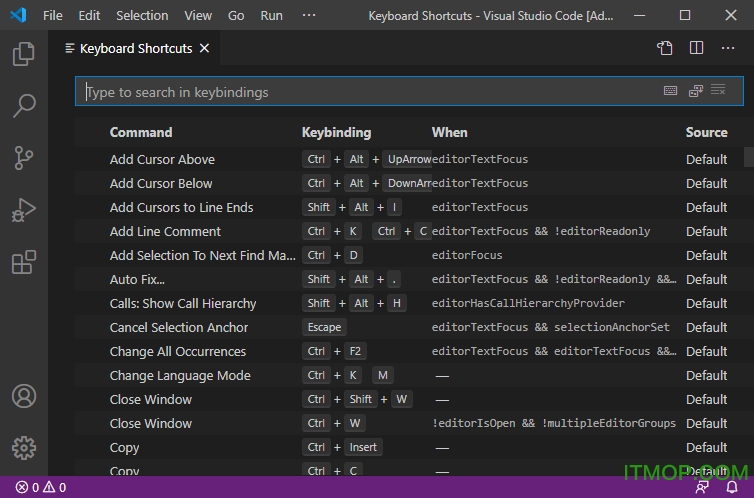Image resolution: width=754 pixels, height=498 pixels.
Task: Click the Keybinding column header
Action: [336, 132]
